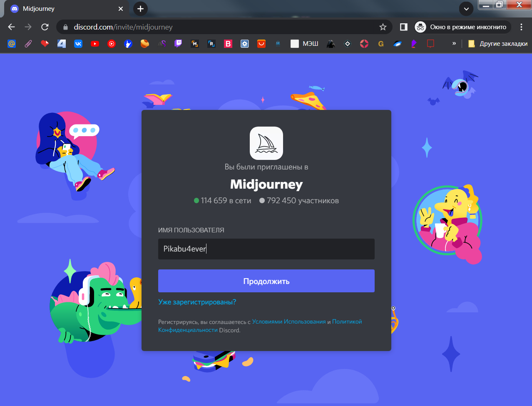Reload the Discord invite page
The image size is (532, 406).
point(45,27)
